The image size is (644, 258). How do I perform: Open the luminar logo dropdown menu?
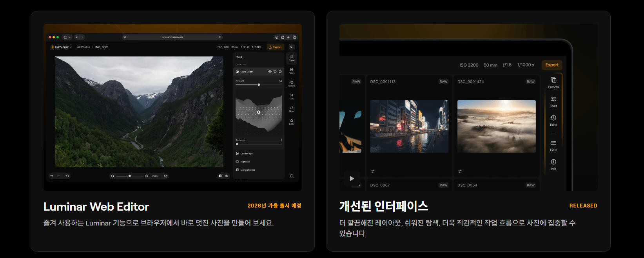click(x=61, y=47)
